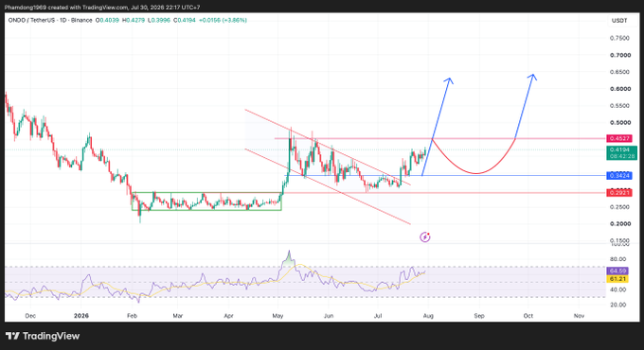This screenshot has width=644, height=350.
Task: Click the close value C0.4194
Action: pyautogui.click(x=185, y=20)
